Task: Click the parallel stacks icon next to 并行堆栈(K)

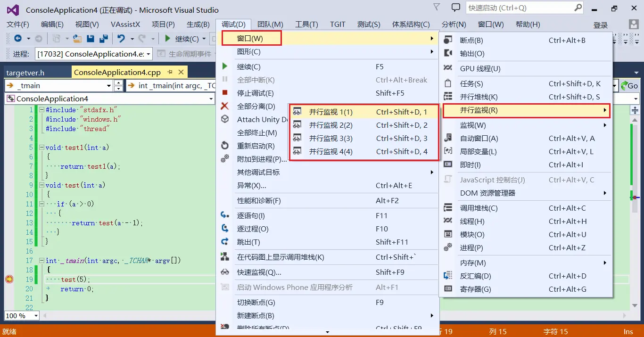Action: (448, 97)
